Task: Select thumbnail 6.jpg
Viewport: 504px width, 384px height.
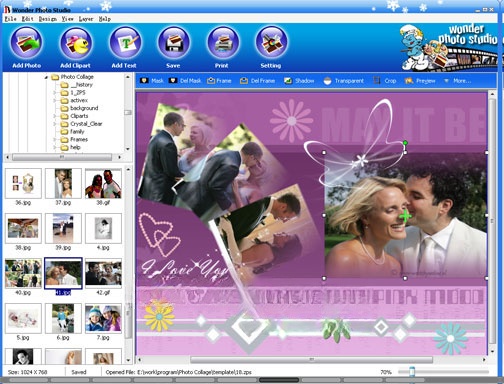Action: [x=63, y=318]
